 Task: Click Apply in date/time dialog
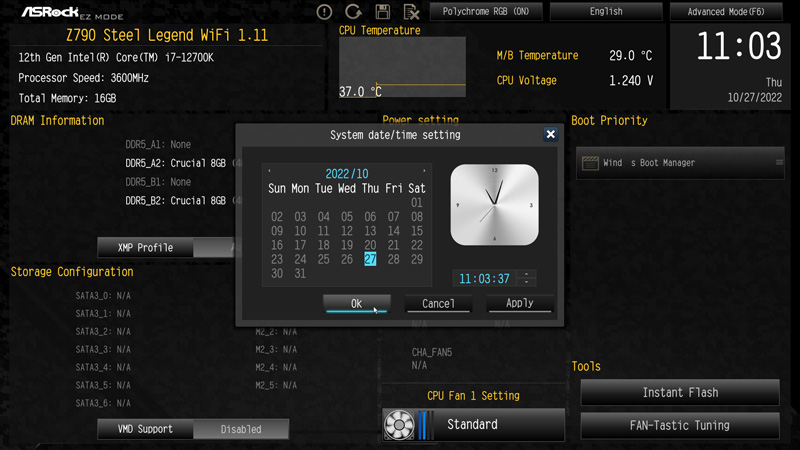click(x=519, y=303)
